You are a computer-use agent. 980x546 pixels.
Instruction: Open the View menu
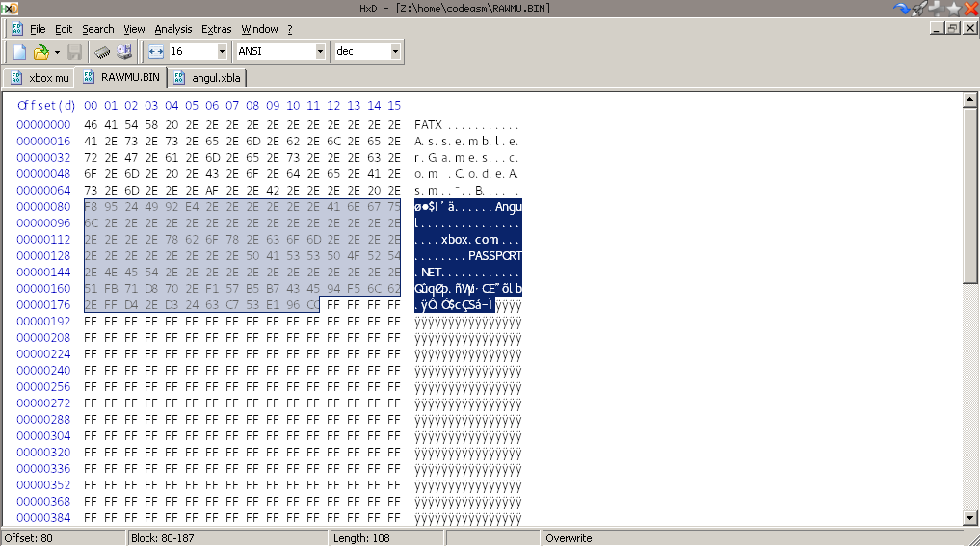(134, 29)
